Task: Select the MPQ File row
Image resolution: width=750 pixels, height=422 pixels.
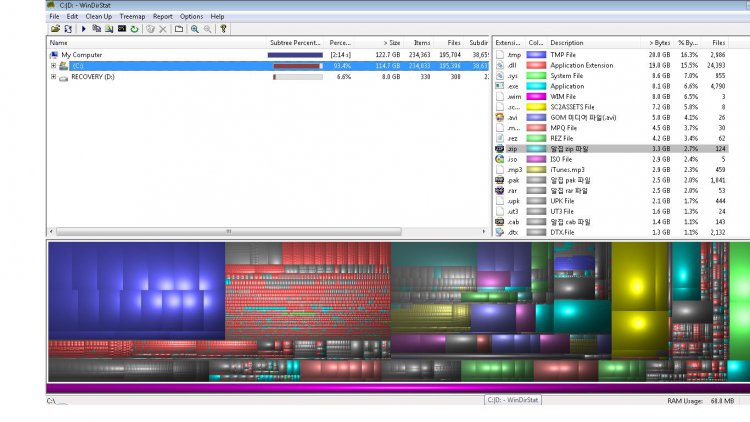Action: (611, 128)
